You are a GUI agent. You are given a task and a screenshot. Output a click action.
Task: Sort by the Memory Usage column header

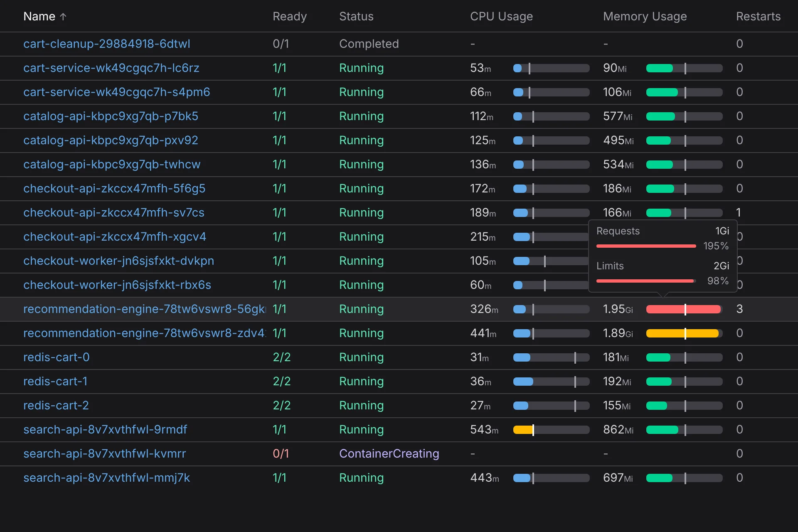[x=645, y=17]
